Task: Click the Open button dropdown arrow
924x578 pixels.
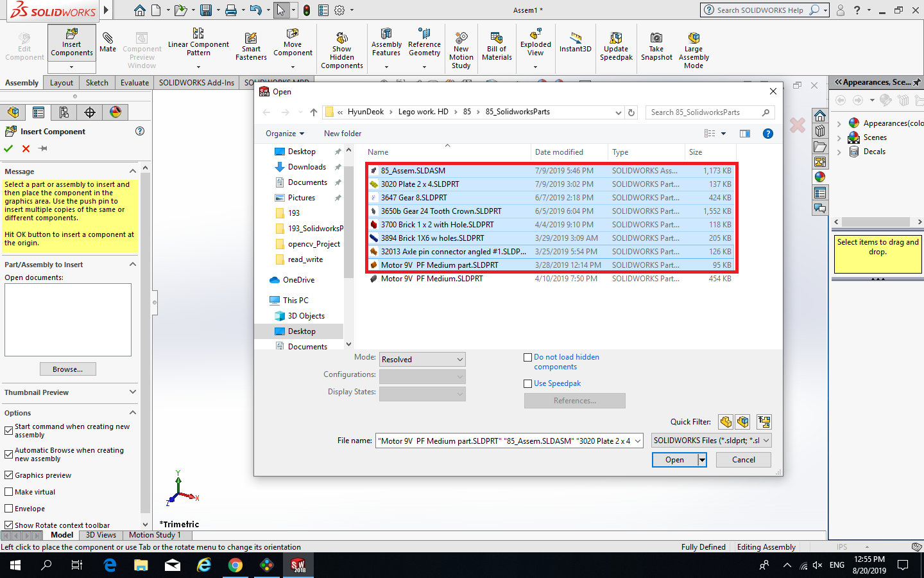Action: click(x=702, y=460)
